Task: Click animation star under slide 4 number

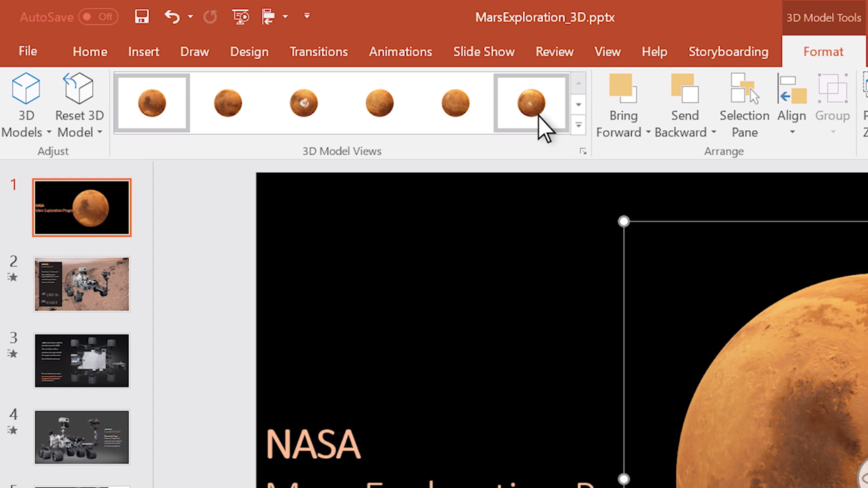Action: 12,430
